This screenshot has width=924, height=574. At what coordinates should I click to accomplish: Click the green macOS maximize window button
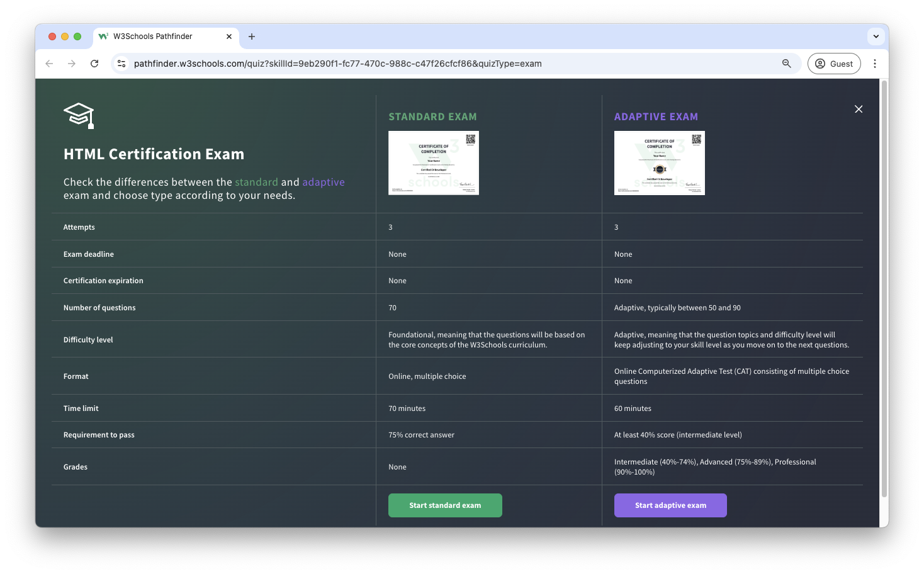pyautogui.click(x=77, y=37)
